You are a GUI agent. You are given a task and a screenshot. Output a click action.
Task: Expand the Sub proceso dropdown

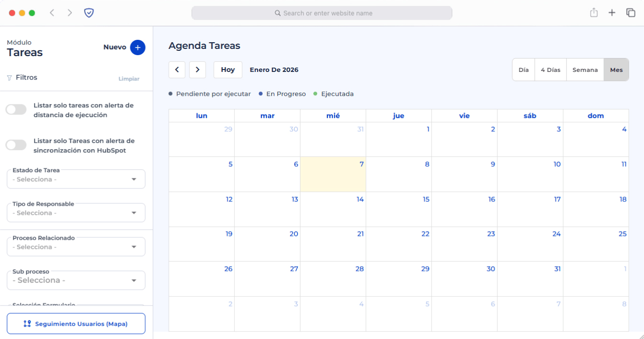click(76, 281)
